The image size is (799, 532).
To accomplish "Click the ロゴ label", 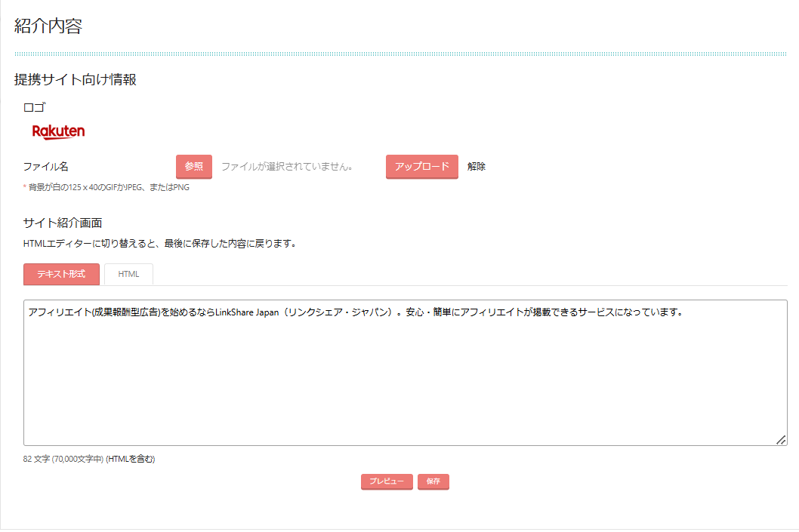I will click(35, 108).
